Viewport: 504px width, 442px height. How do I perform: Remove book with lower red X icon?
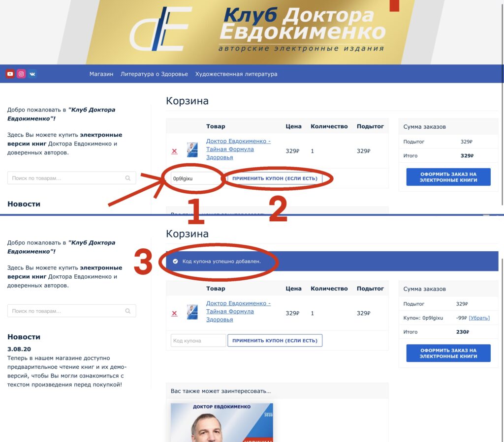click(x=174, y=313)
